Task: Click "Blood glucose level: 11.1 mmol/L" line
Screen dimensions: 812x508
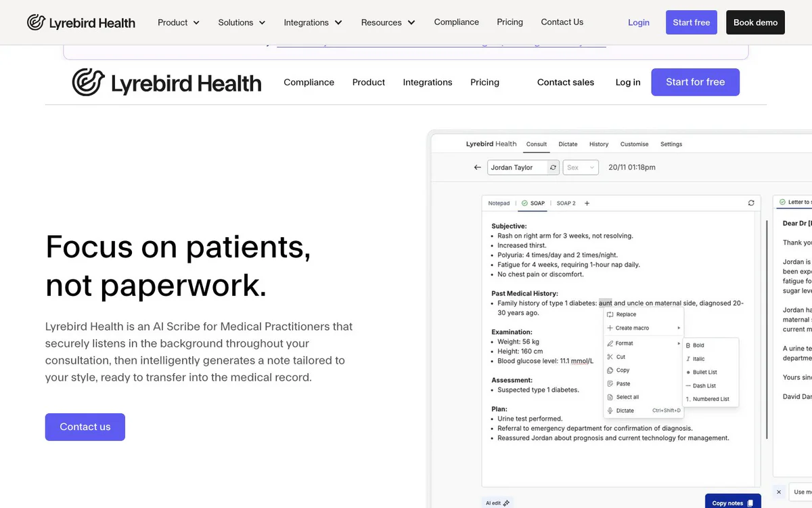Action: [x=545, y=361]
